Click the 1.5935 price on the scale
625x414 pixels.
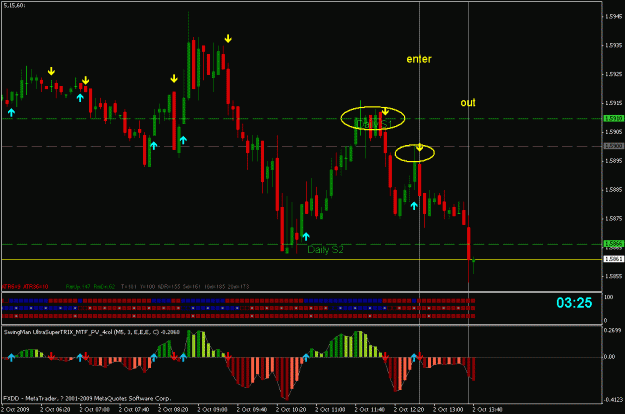(x=614, y=45)
